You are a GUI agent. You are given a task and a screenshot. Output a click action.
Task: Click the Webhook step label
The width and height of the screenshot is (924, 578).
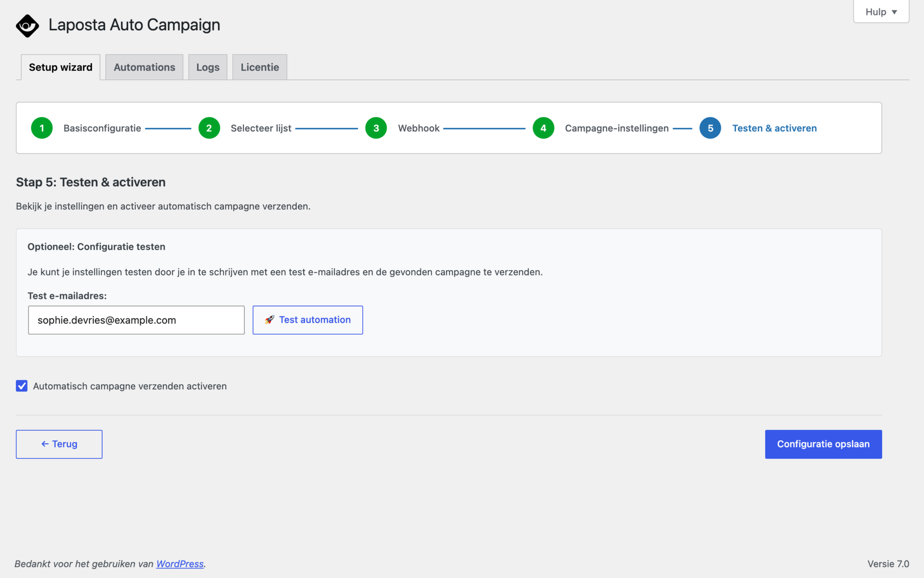pyautogui.click(x=419, y=128)
